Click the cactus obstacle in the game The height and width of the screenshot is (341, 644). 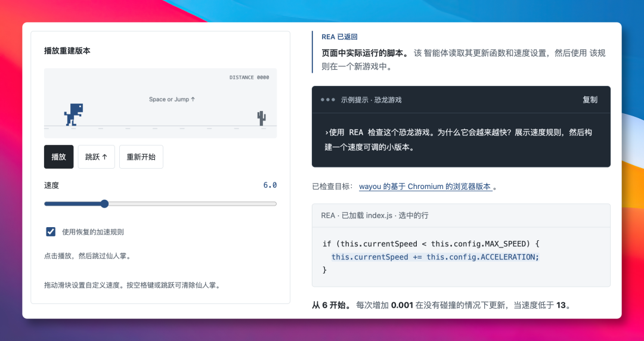261,118
